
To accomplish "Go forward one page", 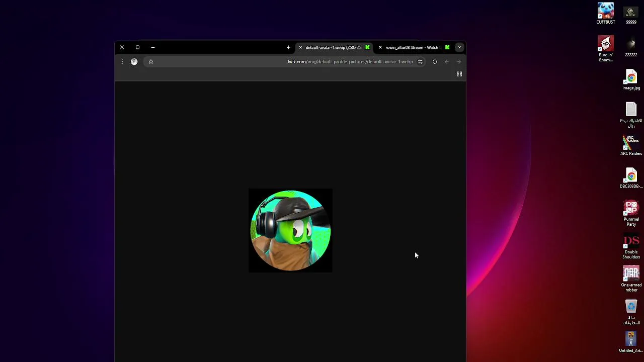I will (459, 61).
